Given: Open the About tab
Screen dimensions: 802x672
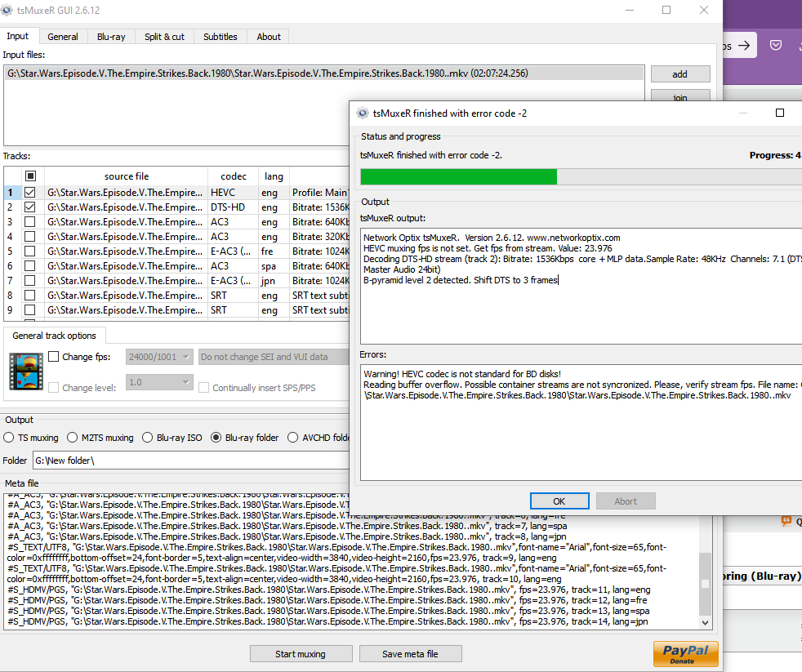Looking at the screenshot, I should [269, 37].
